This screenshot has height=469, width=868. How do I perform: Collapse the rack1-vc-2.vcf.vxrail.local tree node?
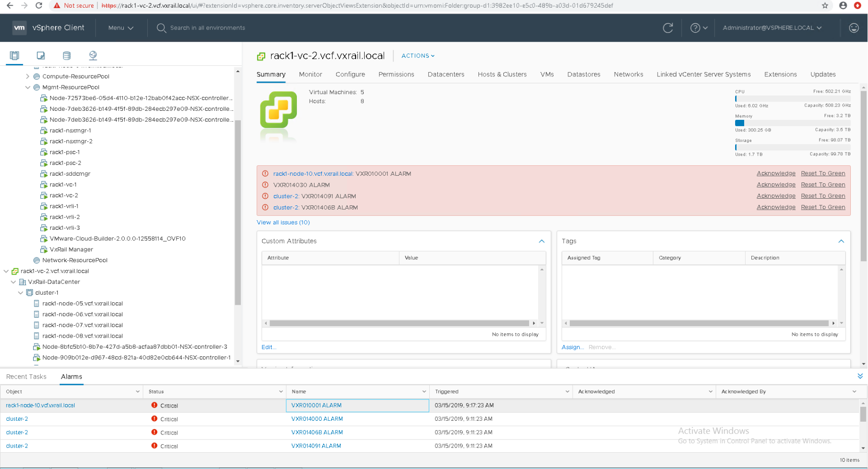click(6, 271)
